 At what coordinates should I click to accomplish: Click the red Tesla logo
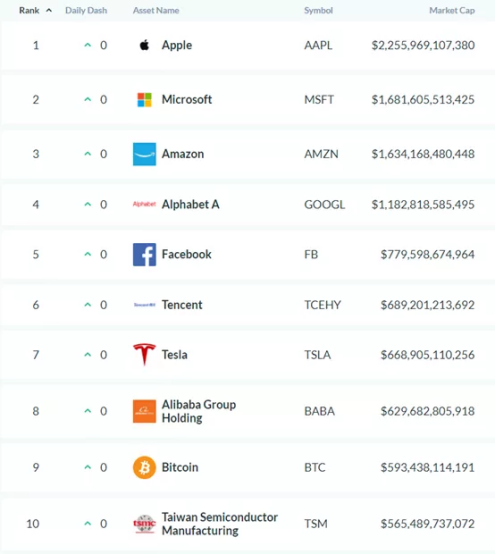coord(144,354)
